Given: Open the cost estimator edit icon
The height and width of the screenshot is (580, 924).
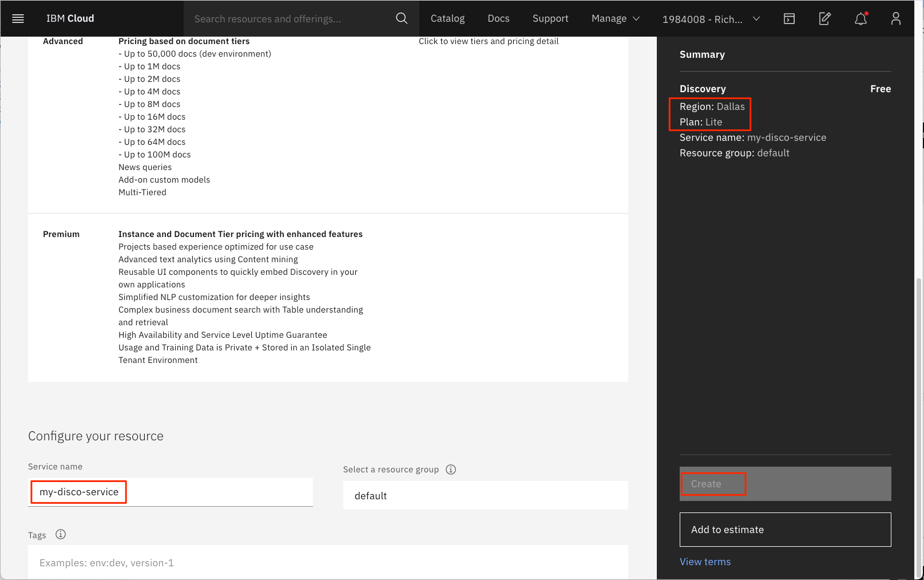Looking at the screenshot, I should 824,18.
